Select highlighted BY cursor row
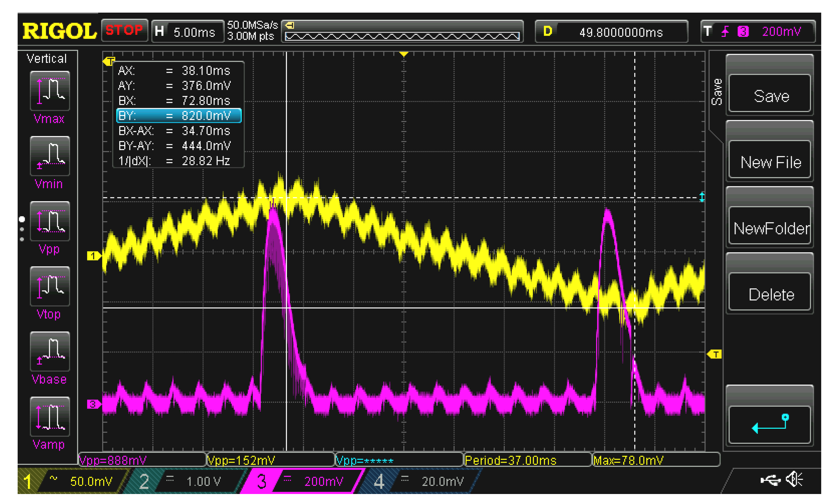The width and height of the screenshot is (832, 504). (x=179, y=116)
